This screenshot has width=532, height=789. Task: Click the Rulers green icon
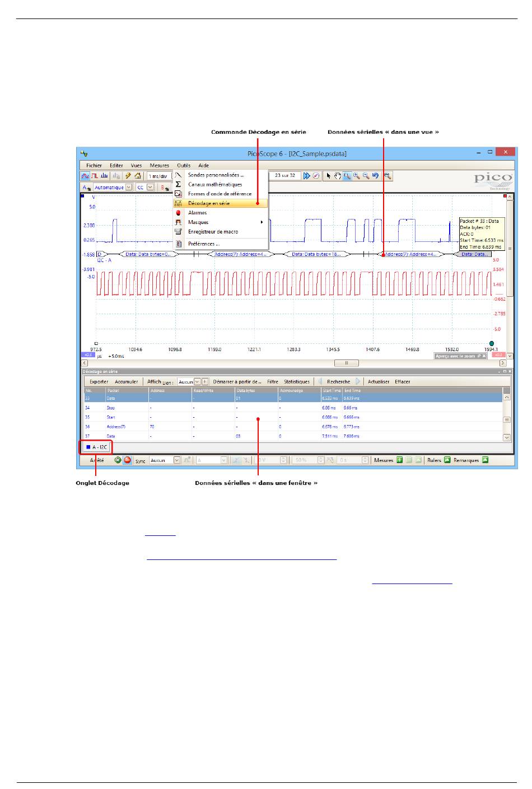pyautogui.click(x=447, y=460)
